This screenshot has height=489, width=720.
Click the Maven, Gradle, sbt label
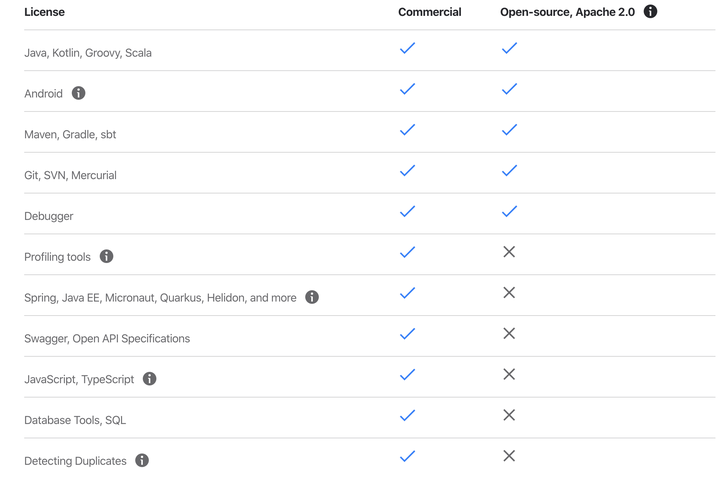pos(70,135)
